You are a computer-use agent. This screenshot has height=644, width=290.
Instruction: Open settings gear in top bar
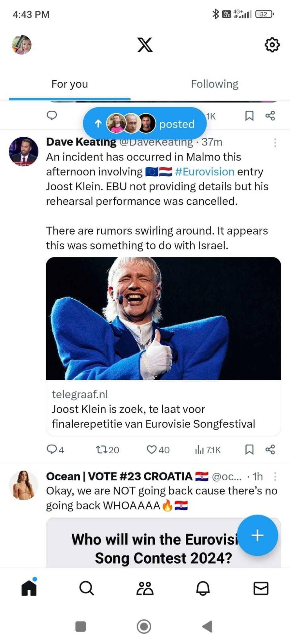tap(272, 45)
